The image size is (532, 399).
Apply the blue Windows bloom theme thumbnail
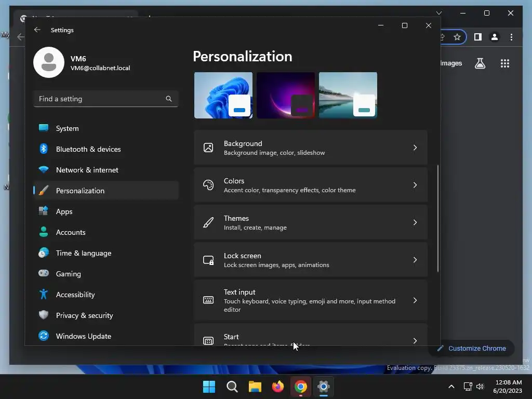pos(223,96)
